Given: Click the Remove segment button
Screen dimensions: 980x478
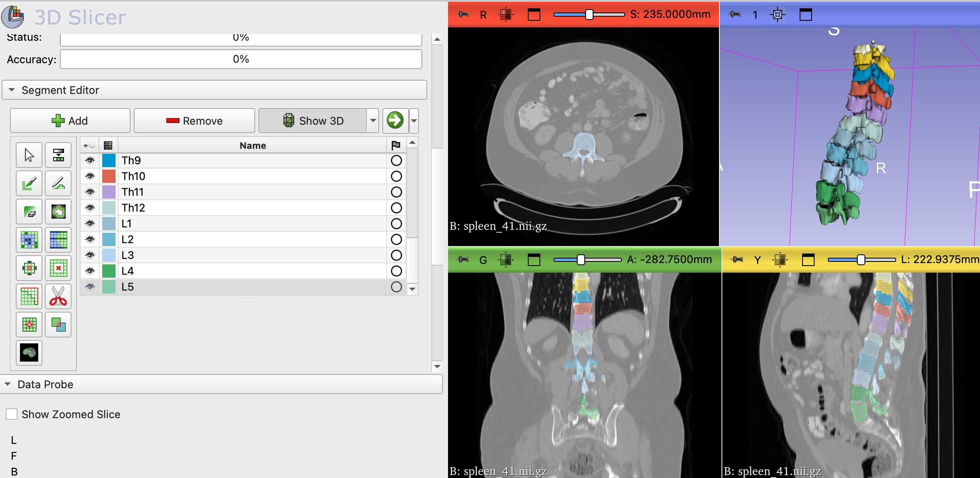Looking at the screenshot, I should click(x=195, y=121).
